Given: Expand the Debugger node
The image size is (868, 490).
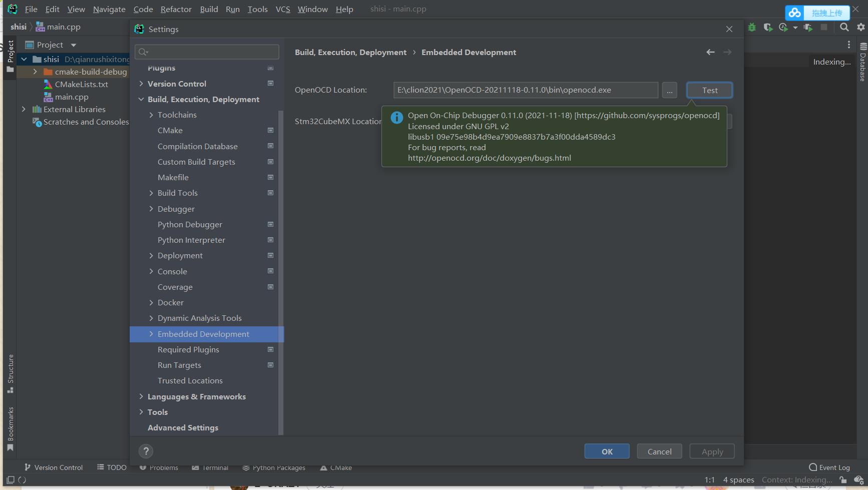Looking at the screenshot, I should [x=151, y=209].
